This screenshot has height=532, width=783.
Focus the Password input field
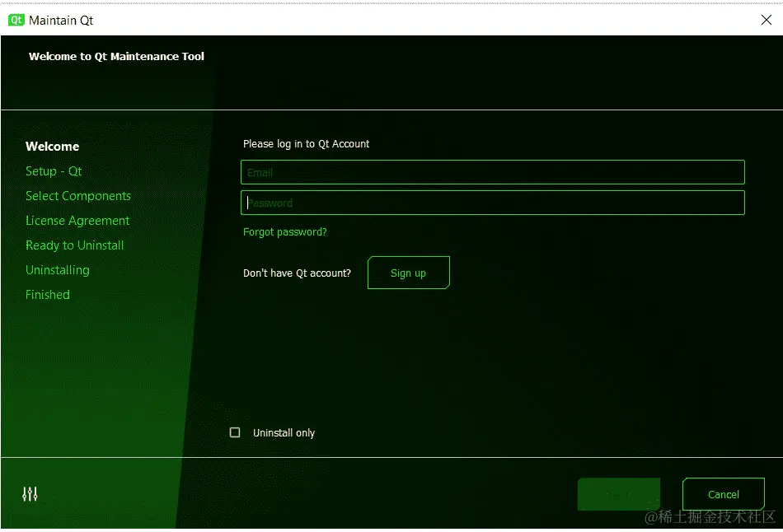pos(492,203)
